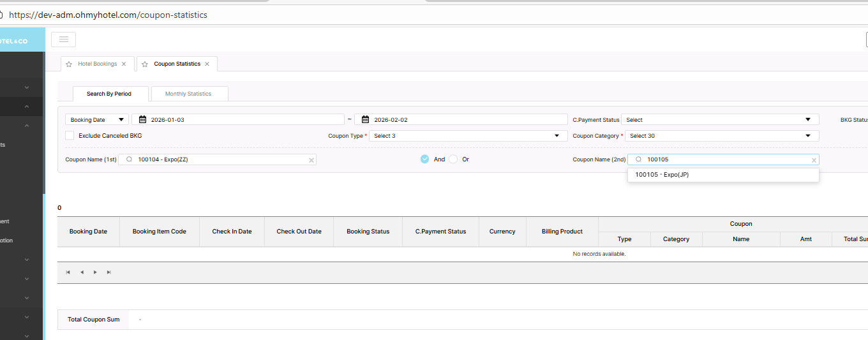Sort by the Booking Date column header

pyautogui.click(x=88, y=232)
